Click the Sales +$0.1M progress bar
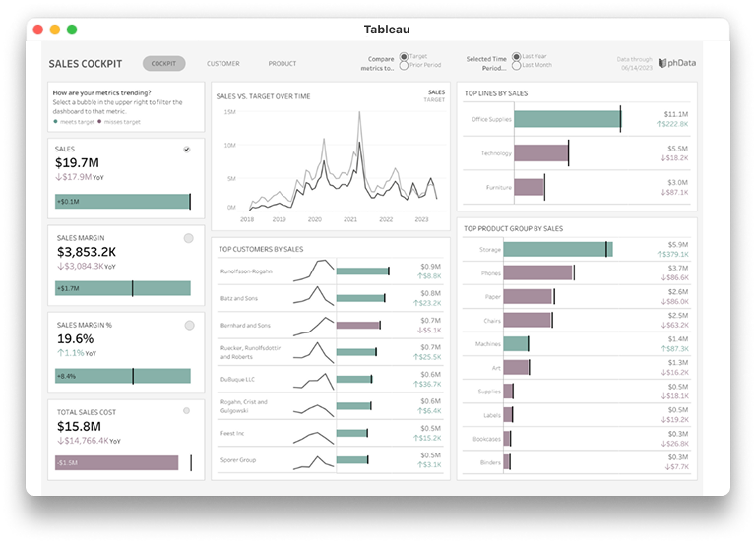 [122, 202]
